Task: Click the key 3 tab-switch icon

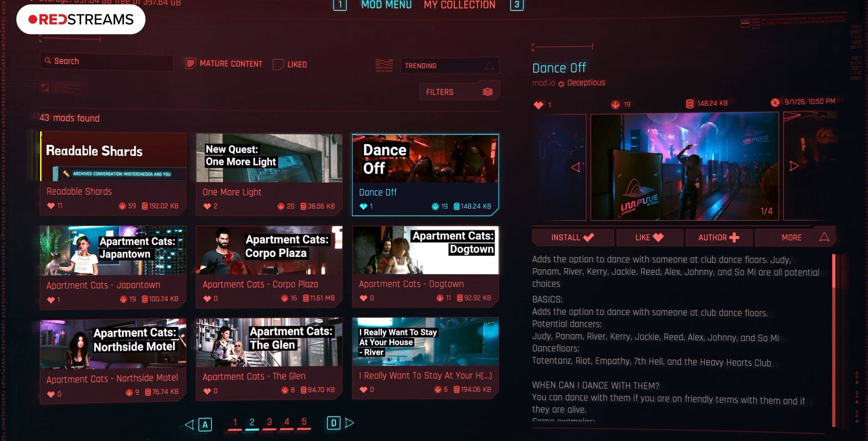Action: [516, 5]
